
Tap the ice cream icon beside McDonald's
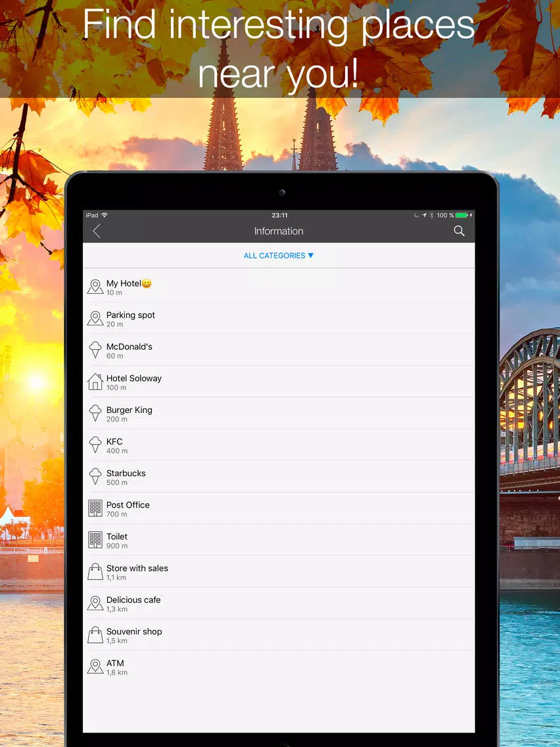(95, 350)
